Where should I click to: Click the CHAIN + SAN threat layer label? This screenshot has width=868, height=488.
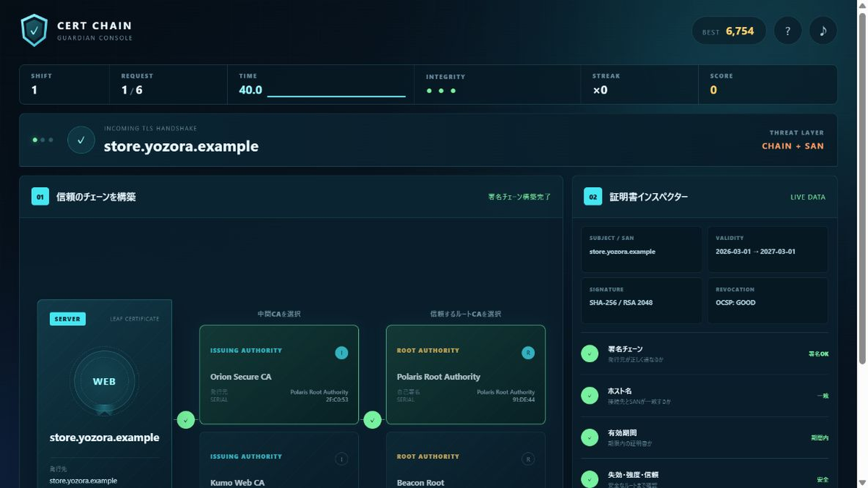coord(793,146)
